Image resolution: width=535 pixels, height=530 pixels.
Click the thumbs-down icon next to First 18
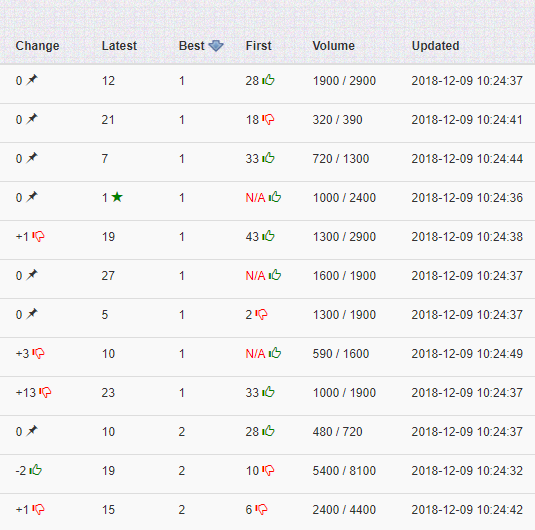[268, 119]
